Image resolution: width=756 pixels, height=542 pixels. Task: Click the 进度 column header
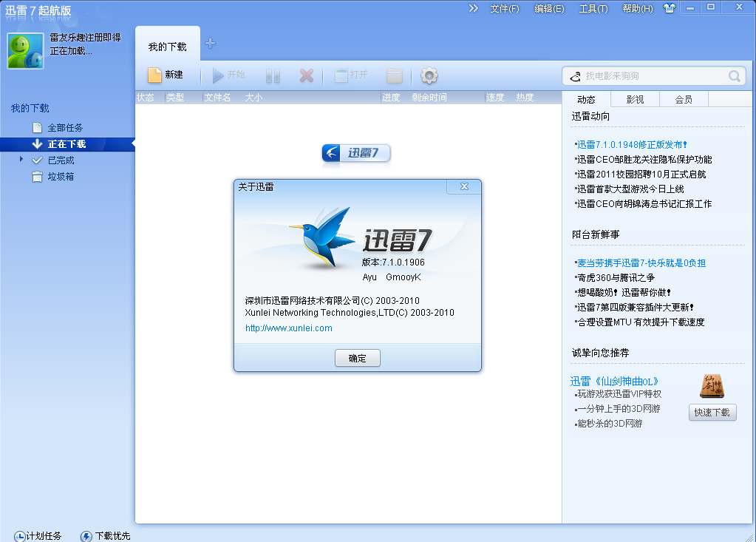pyautogui.click(x=391, y=98)
